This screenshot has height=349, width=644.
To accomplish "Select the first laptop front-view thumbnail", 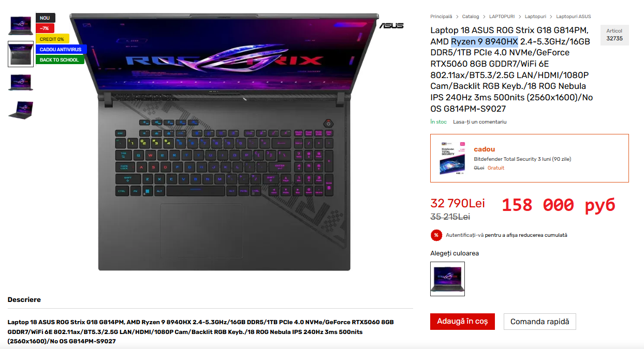I will [21, 26].
